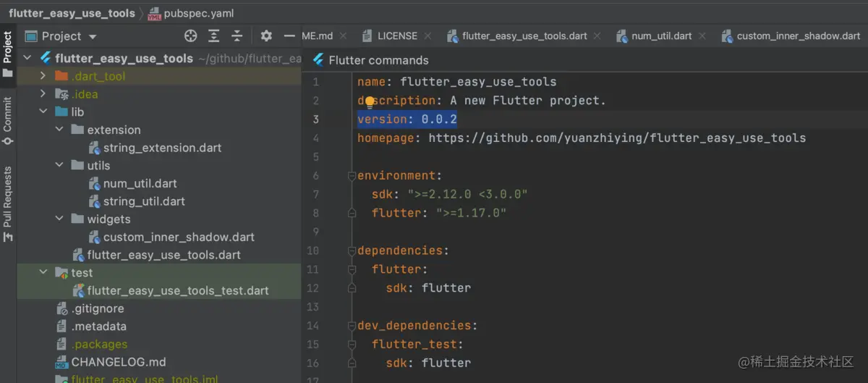Open the Commit tool window tab
Screen dimensions: 868x383
click(8, 121)
